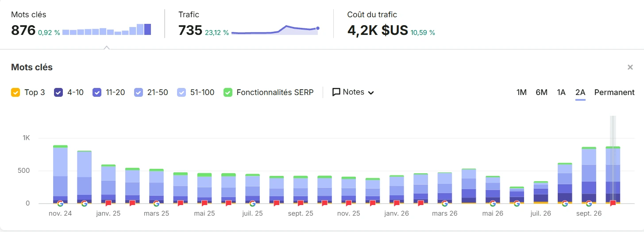Click Google update icon at juil. 25
The image size is (644, 232).
click(x=252, y=203)
